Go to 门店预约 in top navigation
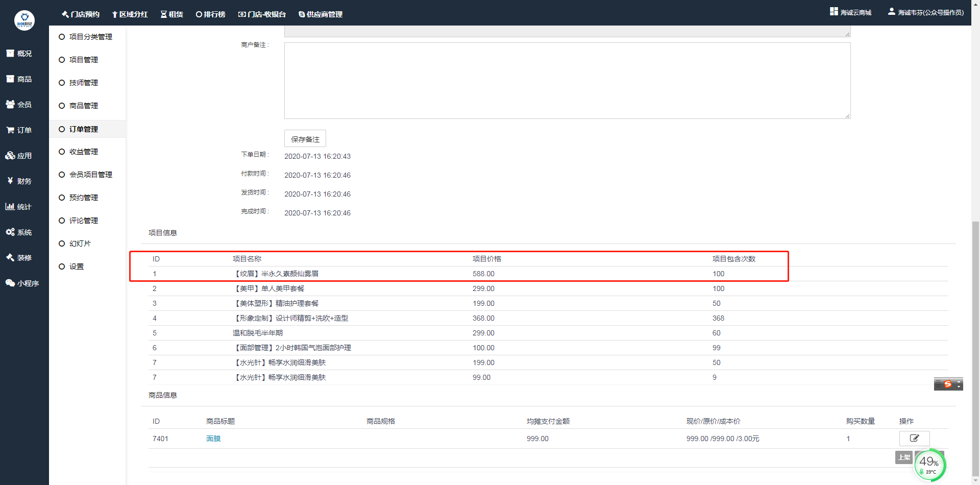Viewport: 980px width, 485px height. tap(81, 14)
